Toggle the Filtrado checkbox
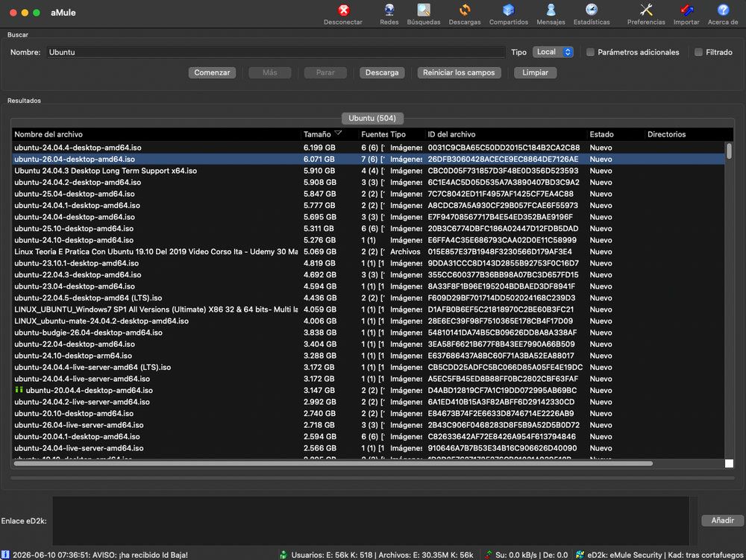This screenshot has width=746, height=560. point(698,52)
